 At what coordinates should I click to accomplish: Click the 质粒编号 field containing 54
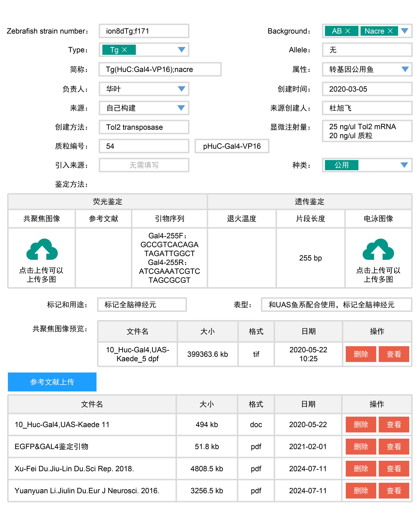point(144,146)
